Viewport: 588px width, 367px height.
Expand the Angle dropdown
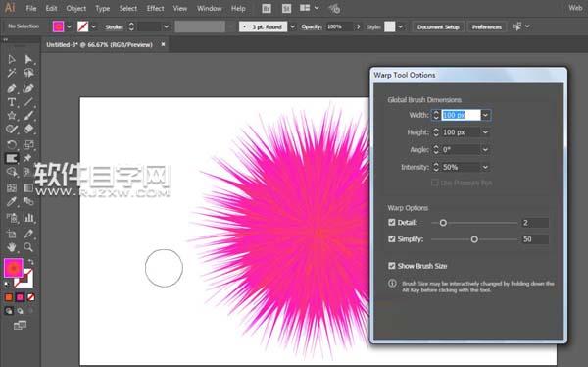click(x=485, y=149)
